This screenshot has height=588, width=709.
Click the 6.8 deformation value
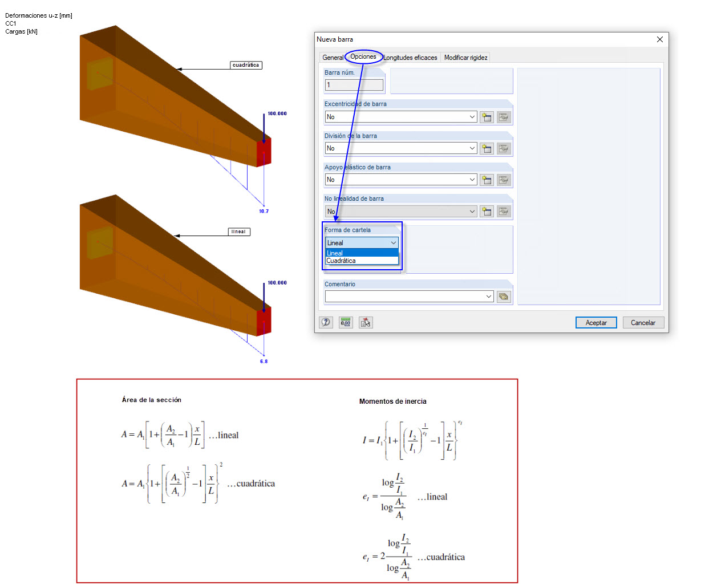tap(264, 361)
